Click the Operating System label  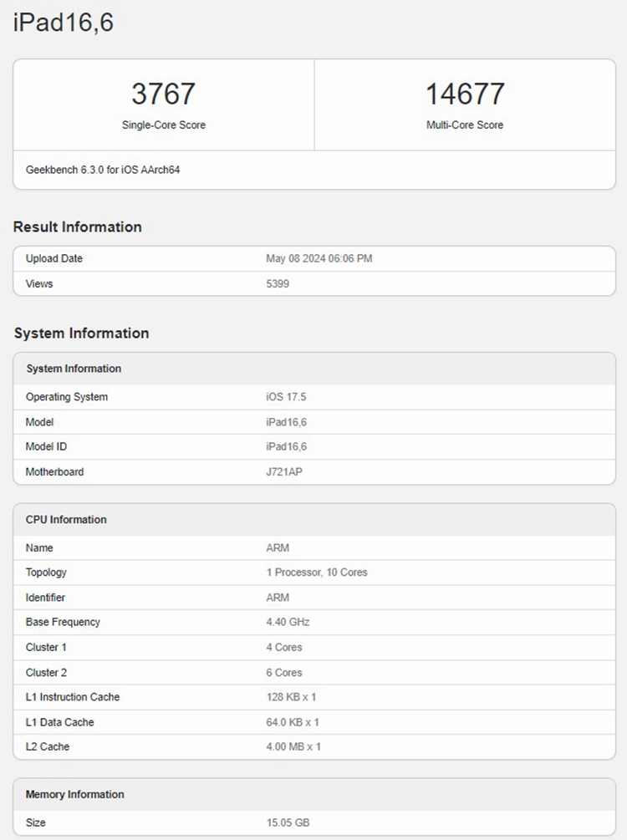tap(66, 397)
